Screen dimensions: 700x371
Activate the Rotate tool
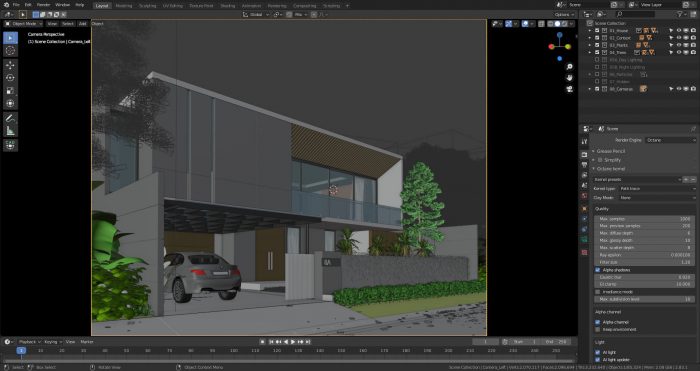click(x=10, y=78)
